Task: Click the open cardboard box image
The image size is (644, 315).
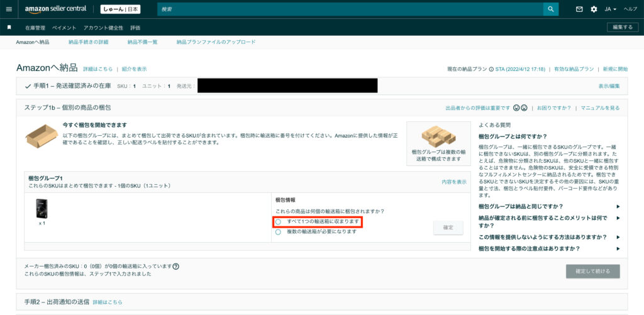Action: tap(42, 136)
